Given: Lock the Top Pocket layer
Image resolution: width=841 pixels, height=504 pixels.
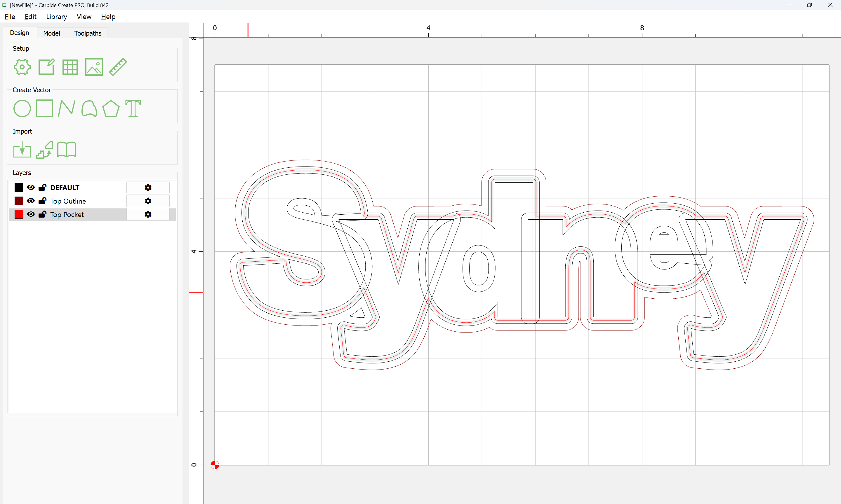Looking at the screenshot, I should (x=43, y=214).
